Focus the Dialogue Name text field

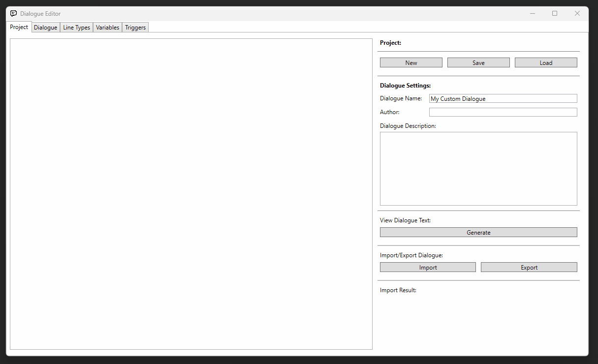[x=503, y=98]
